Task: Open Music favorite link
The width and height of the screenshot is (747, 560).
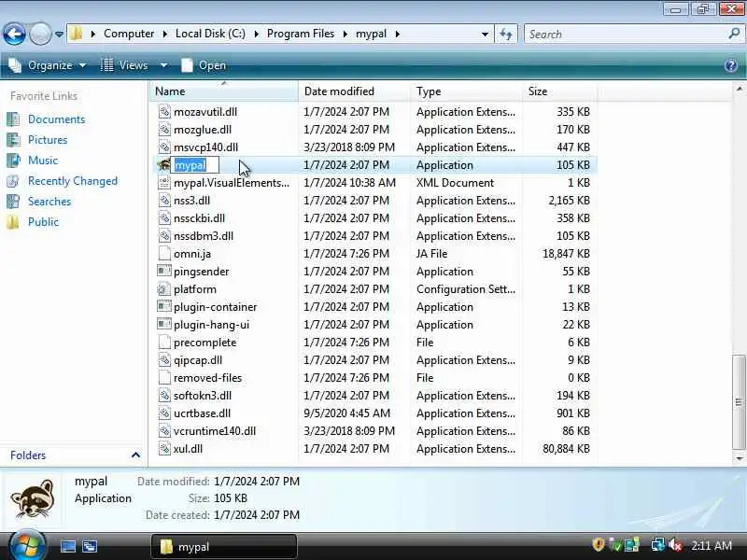Action: click(43, 160)
